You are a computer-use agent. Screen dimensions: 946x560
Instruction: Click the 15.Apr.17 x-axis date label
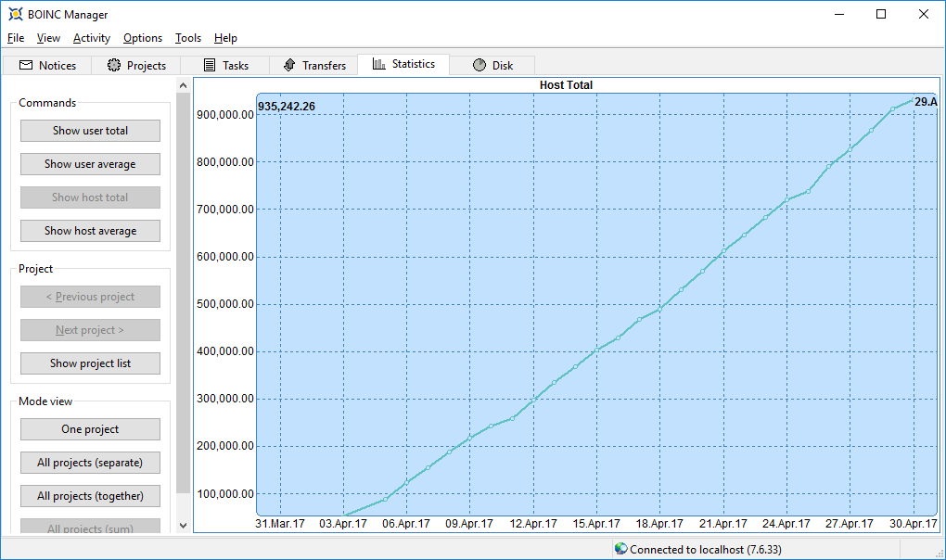point(596,523)
